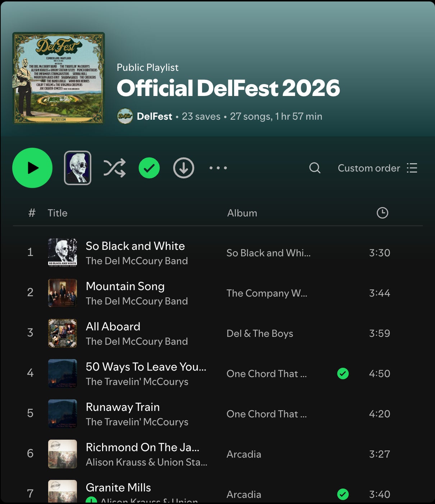The height and width of the screenshot is (504, 435).
Task: Click track number 1
Action: (30, 252)
